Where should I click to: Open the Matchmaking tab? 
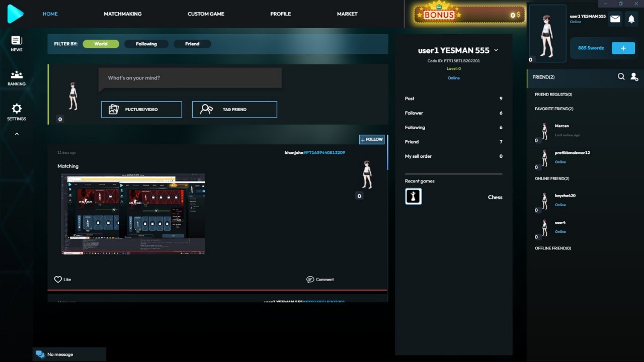point(123,14)
